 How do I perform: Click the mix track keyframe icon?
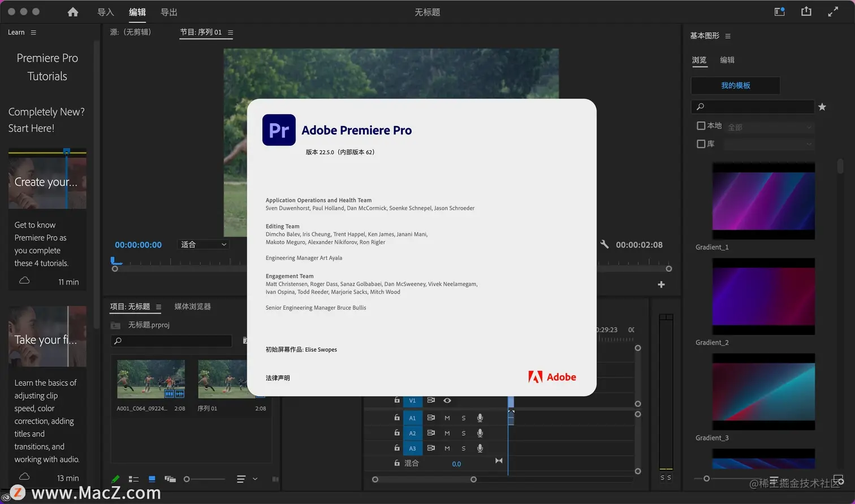click(x=499, y=461)
